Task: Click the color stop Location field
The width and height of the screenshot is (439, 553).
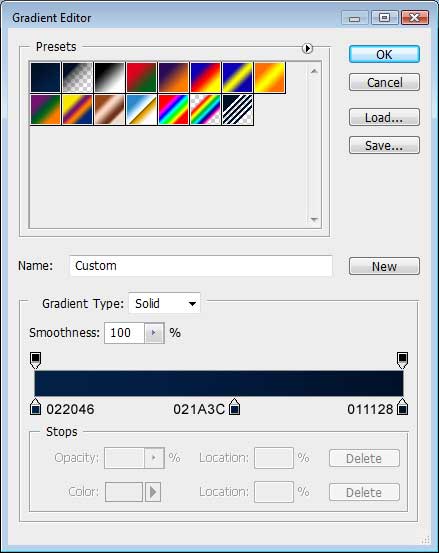Action: click(x=274, y=492)
